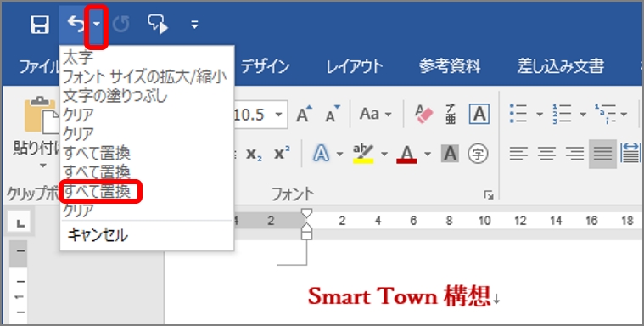Open the 差し込み文書 ribbon tab
Viewport: 644px width, 326px height.
[x=560, y=65]
